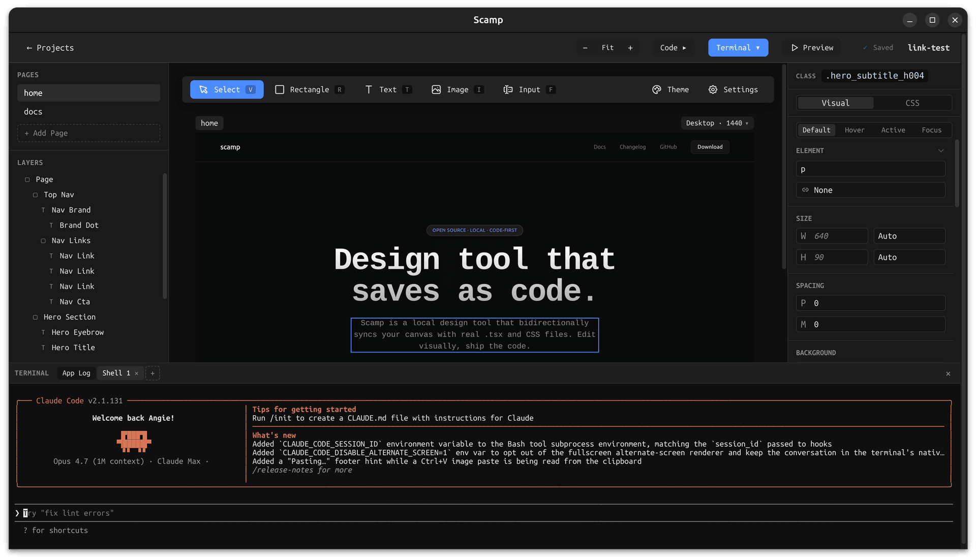976x560 pixels.
Task: Select the Input tool
Action: [x=529, y=89]
